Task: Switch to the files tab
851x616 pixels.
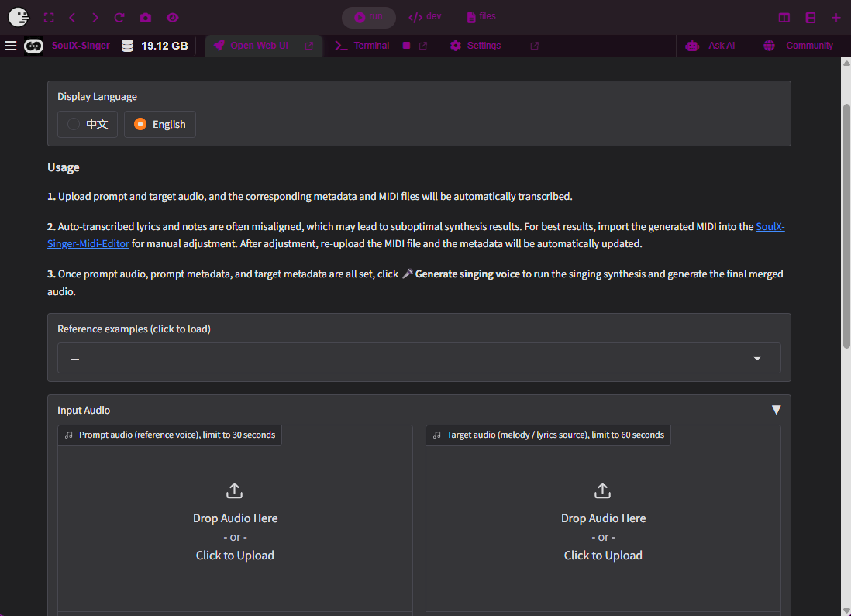Action: (x=481, y=17)
